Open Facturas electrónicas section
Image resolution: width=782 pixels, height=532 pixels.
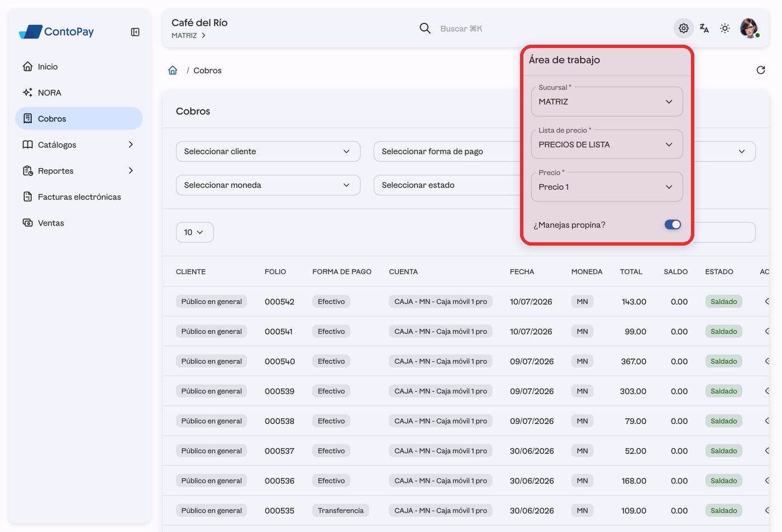(79, 197)
